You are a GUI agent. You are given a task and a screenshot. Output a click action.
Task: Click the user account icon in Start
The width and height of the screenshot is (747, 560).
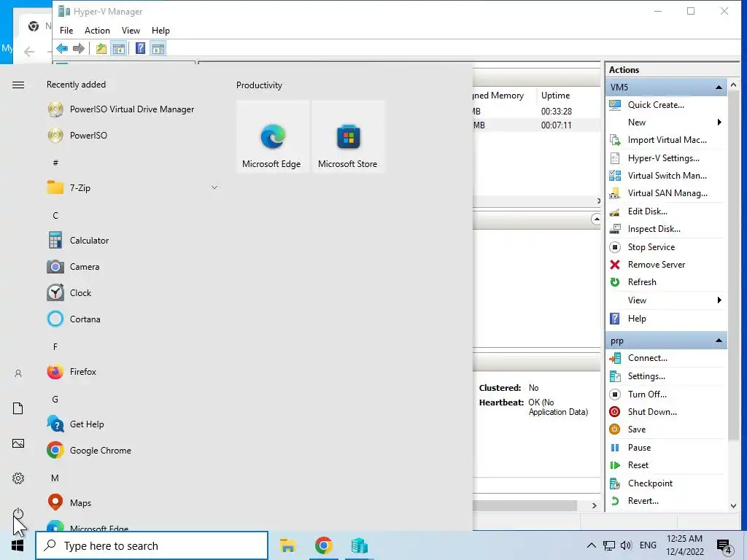point(18,373)
